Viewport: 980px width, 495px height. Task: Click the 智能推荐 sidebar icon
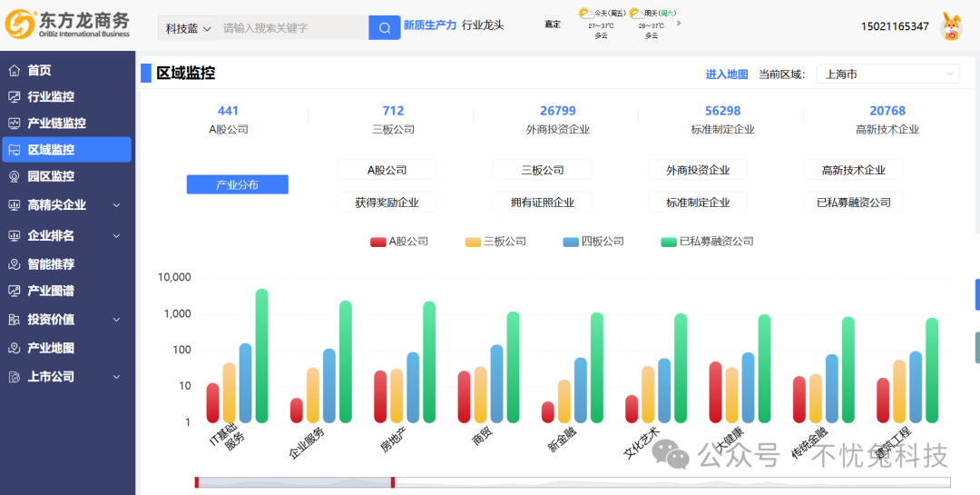pos(14,264)
